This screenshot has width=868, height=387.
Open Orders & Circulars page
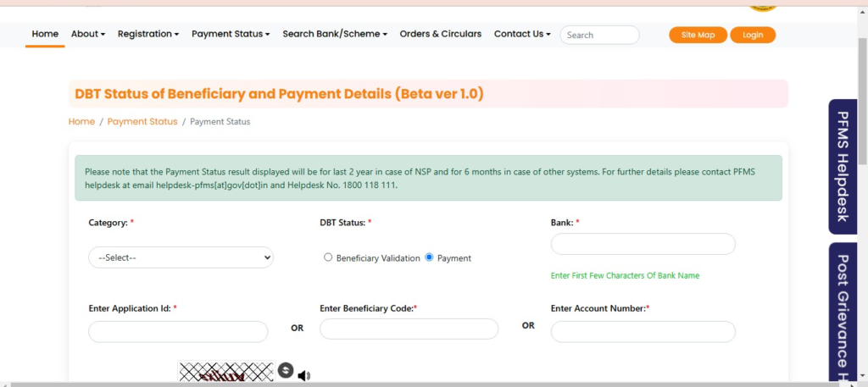point(440,34)
